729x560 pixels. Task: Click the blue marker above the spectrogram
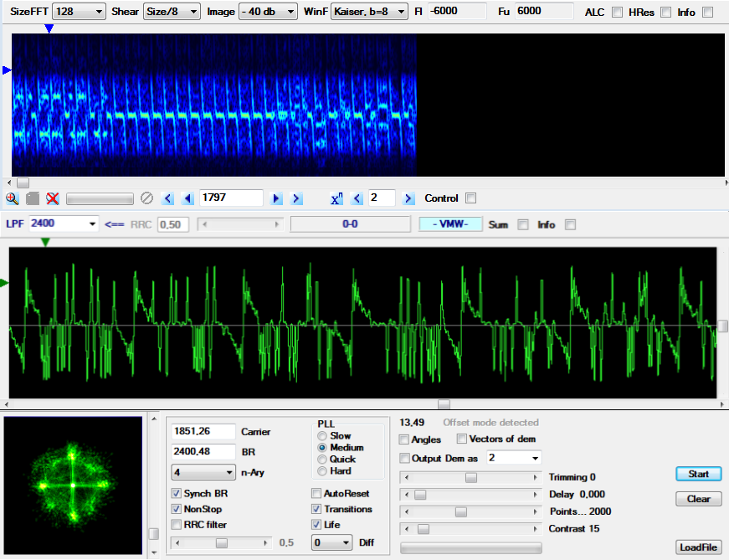coord(49,28)
